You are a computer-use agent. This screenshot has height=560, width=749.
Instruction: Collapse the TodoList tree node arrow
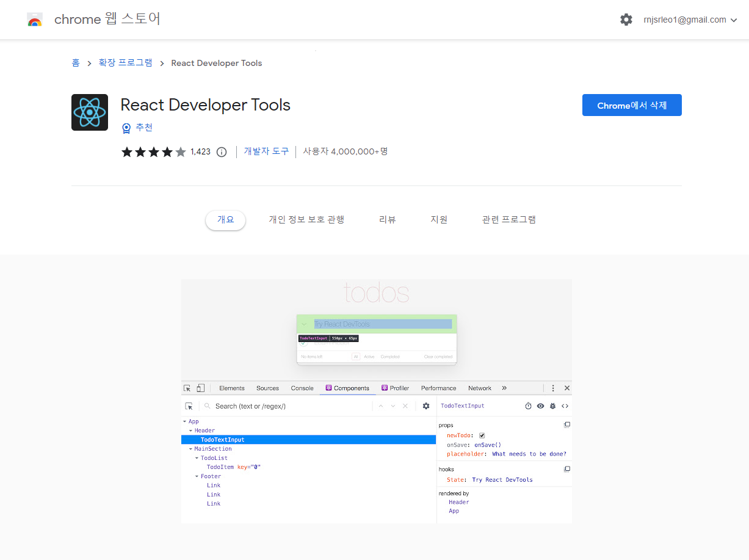point(197,459)
